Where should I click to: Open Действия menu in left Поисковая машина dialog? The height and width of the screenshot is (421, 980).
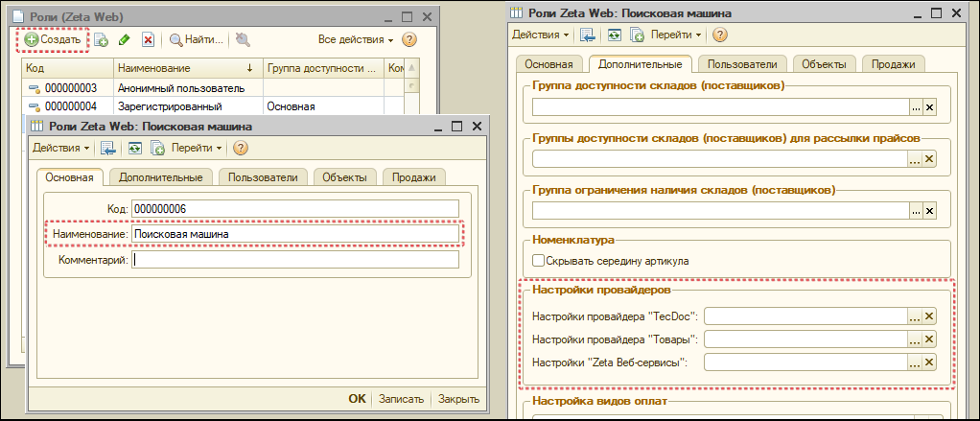point(61,148)
